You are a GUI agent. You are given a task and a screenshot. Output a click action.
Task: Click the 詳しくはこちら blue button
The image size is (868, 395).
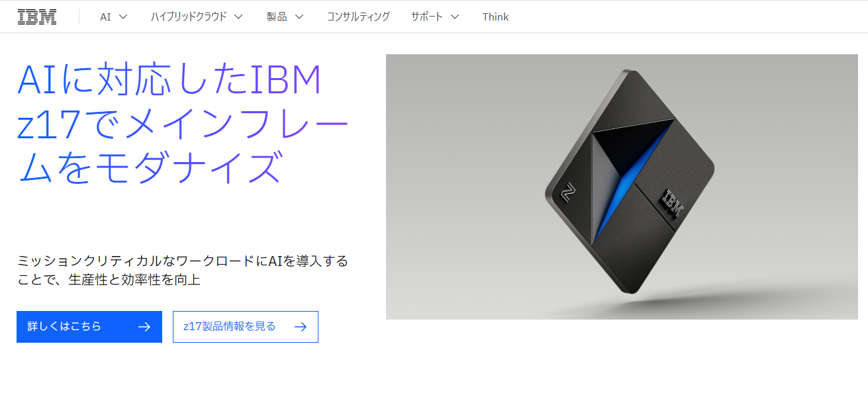89,327
